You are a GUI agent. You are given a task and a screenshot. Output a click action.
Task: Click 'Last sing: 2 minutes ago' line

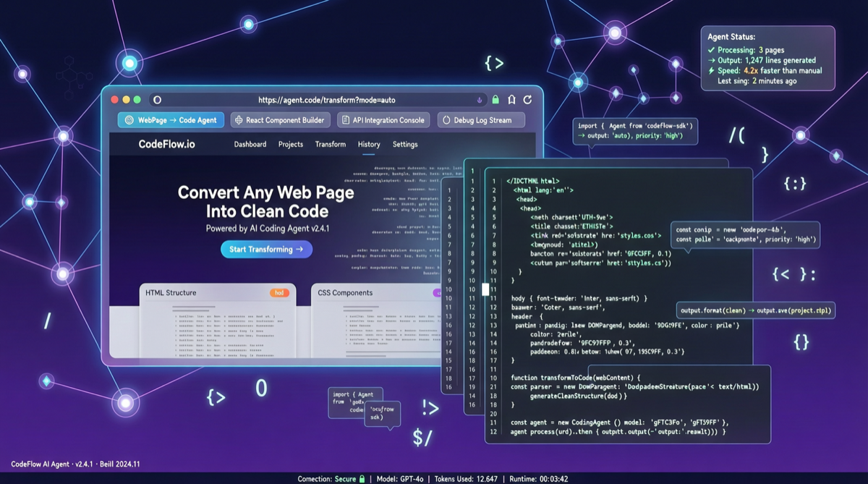tap(757, 81)
